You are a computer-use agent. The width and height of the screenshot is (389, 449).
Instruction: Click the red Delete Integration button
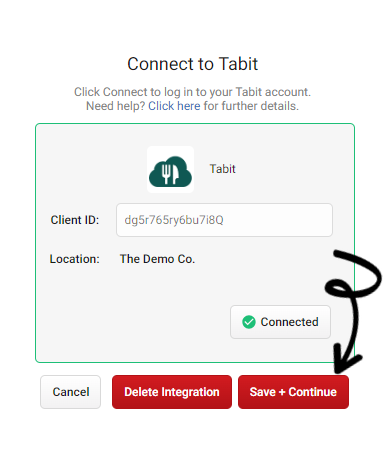172,392
